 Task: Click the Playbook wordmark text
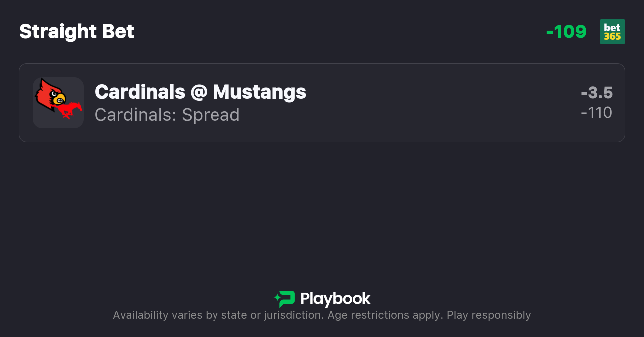click(336, 298)
